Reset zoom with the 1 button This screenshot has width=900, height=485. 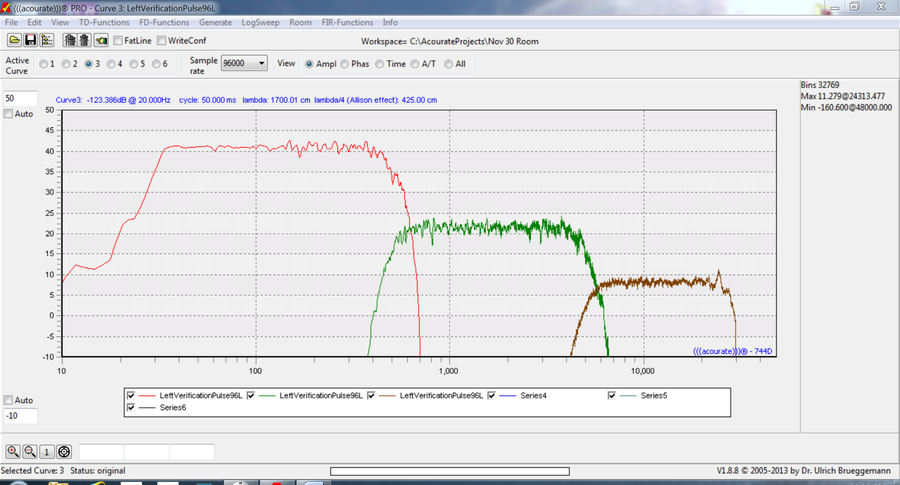pos(46,452)
